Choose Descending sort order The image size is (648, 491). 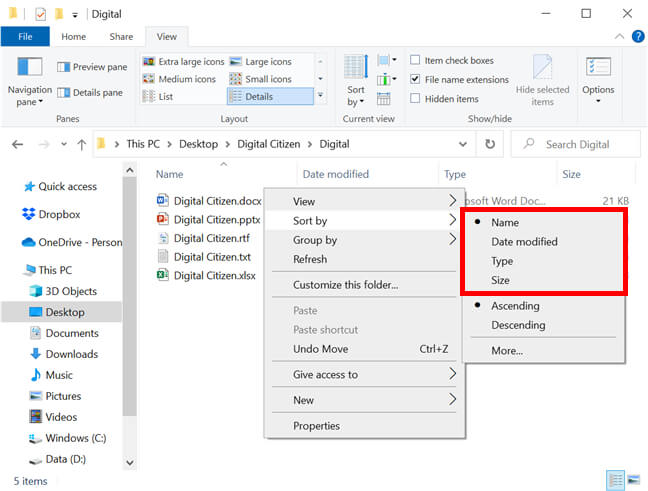pyautogui.click(x=543, y=325)
